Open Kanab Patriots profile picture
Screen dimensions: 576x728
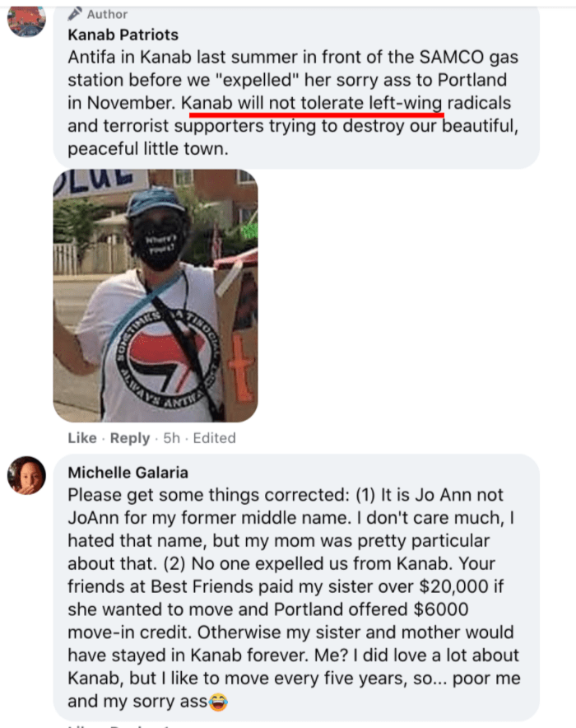tap(26, 18)
